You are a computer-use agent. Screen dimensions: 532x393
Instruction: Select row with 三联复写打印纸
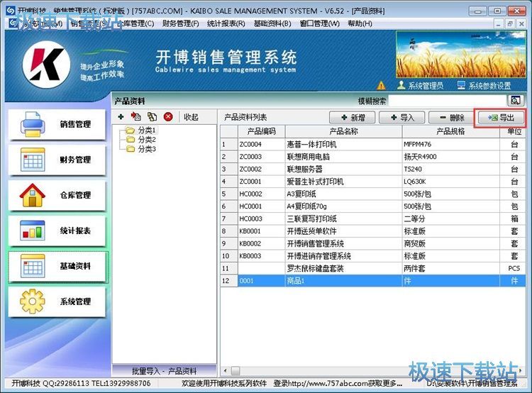pos(373,218)
